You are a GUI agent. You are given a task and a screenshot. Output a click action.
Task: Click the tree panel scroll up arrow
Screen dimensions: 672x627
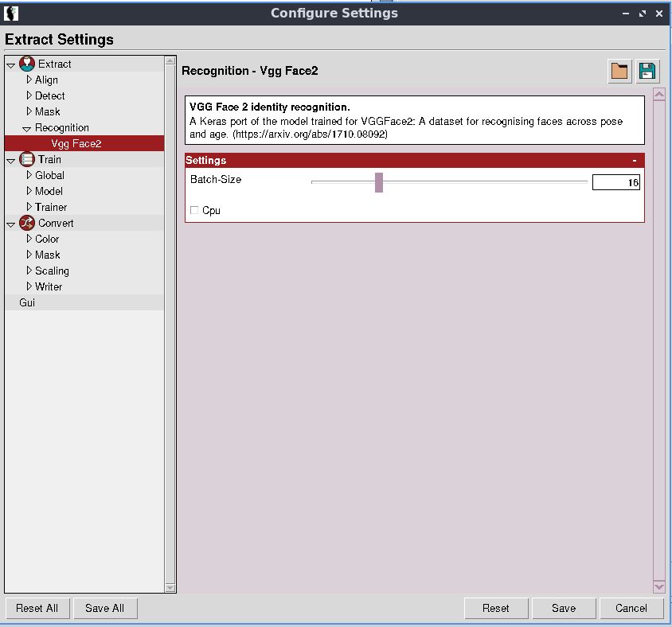point(170,60)
